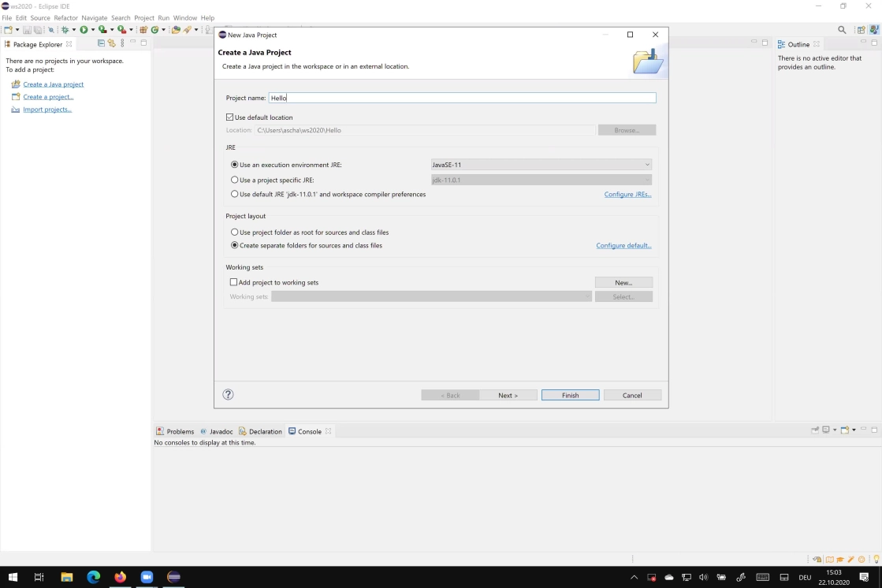This screenshot has width=882, height=588.
Task: Open the JavaSE-11 execution environment dropdown
Action: point(541,164)
